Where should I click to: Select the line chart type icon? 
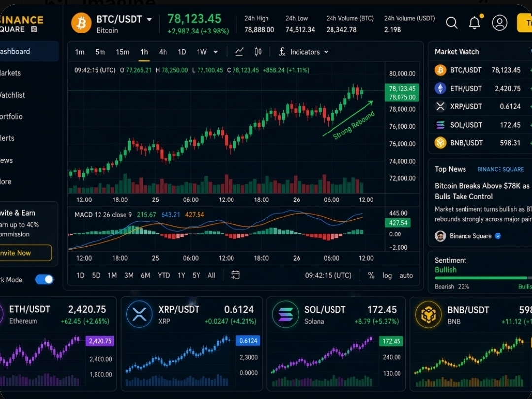[239, 52]
